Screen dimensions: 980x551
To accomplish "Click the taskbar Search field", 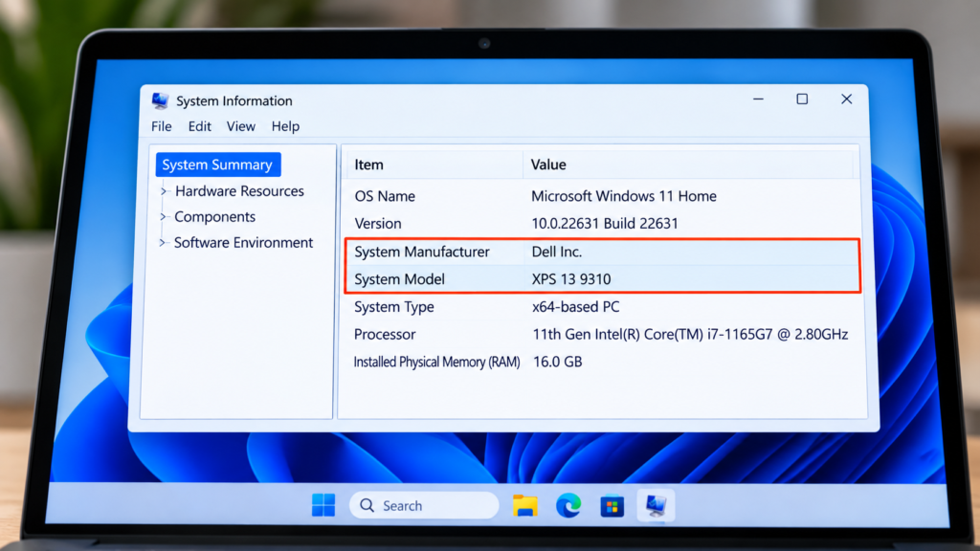I will (424, 505).
